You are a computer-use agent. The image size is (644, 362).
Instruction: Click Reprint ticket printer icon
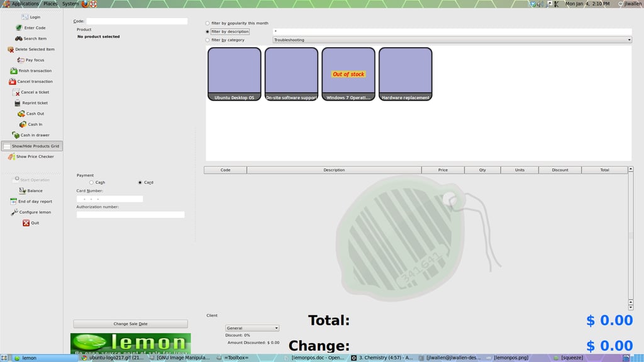[17, 103]
